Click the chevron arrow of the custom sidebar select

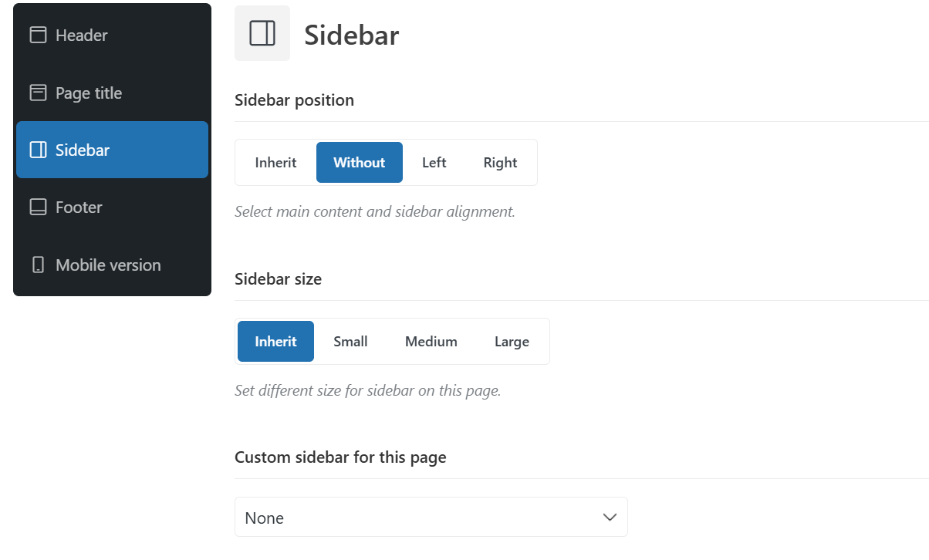(610, 517)
